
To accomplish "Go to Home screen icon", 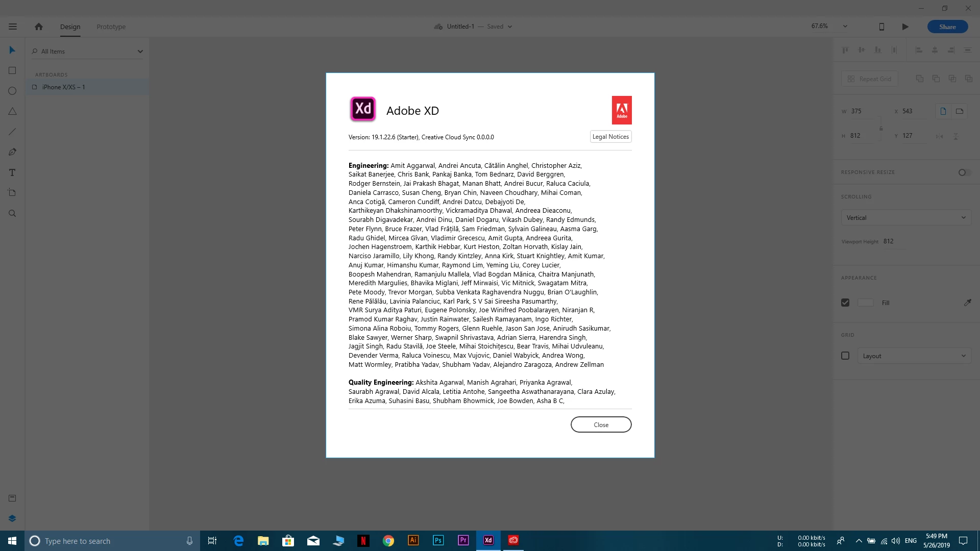I will pos(38,27).
